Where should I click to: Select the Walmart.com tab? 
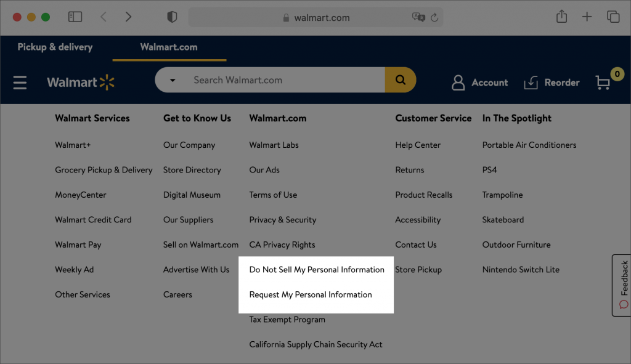point(169,47)
